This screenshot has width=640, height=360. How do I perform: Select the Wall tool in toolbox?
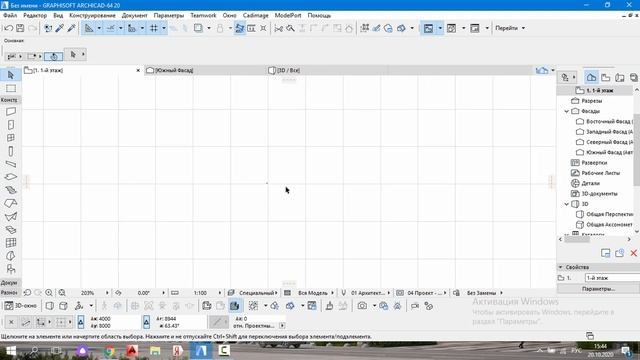pos(11,111)
